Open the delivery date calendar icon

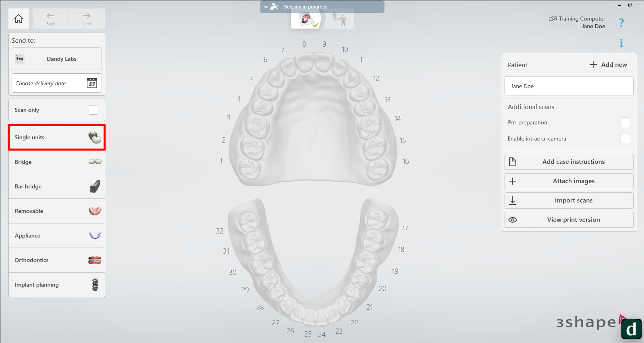click(x=92, y=83)
